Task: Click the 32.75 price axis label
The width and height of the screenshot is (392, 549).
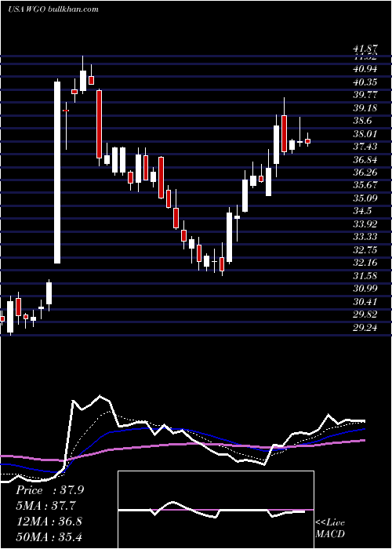Action: 365,250
